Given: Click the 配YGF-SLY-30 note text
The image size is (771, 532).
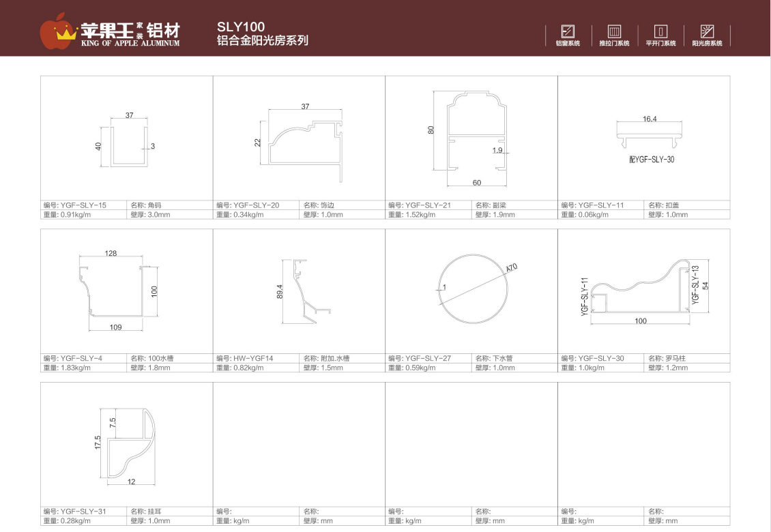Looking at the screenshot, I should pos(647,160).
